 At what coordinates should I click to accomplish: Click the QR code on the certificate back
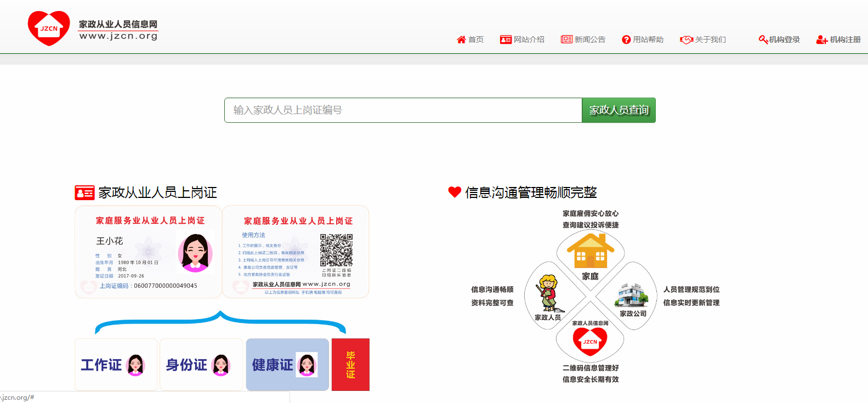[x=336, y=250]
